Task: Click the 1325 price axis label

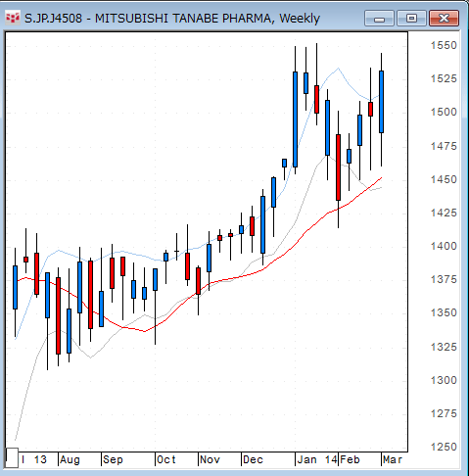Action: click(444, 347)
